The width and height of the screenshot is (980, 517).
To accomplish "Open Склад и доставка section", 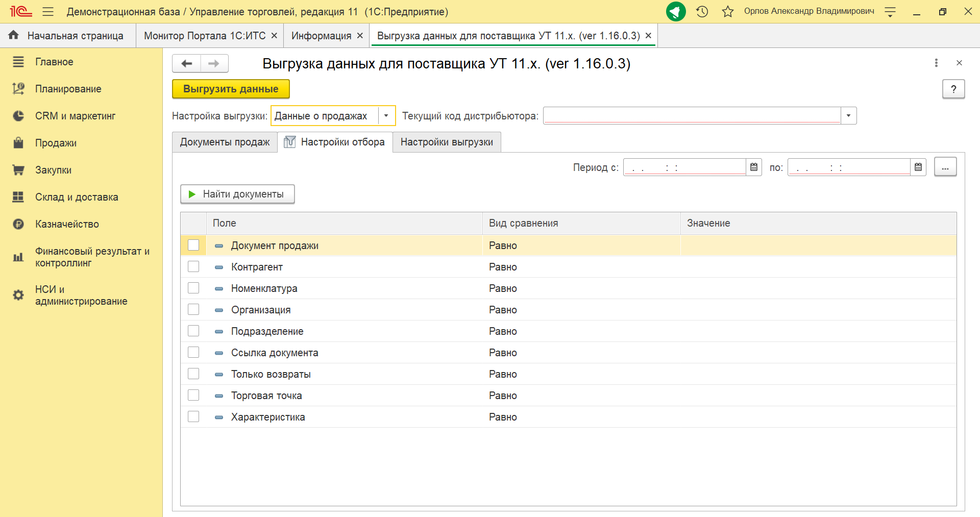I will (77, 197).
